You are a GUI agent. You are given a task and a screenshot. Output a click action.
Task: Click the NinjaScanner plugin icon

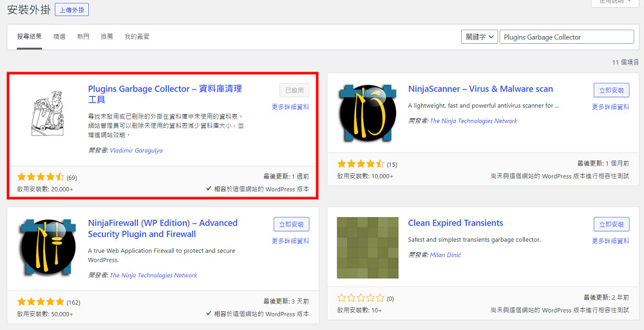click(x=368, y=113)
